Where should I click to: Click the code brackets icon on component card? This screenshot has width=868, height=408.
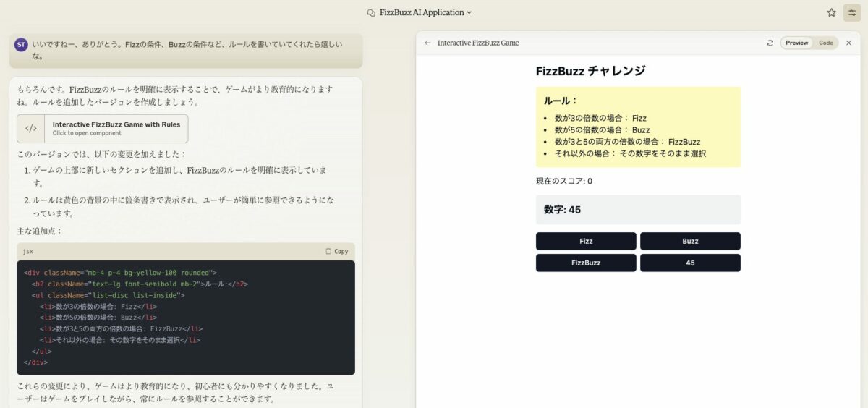coord(31,128)
